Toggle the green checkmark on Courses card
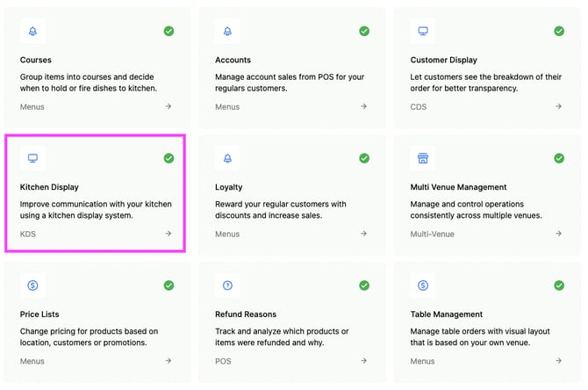 (169, 31)
